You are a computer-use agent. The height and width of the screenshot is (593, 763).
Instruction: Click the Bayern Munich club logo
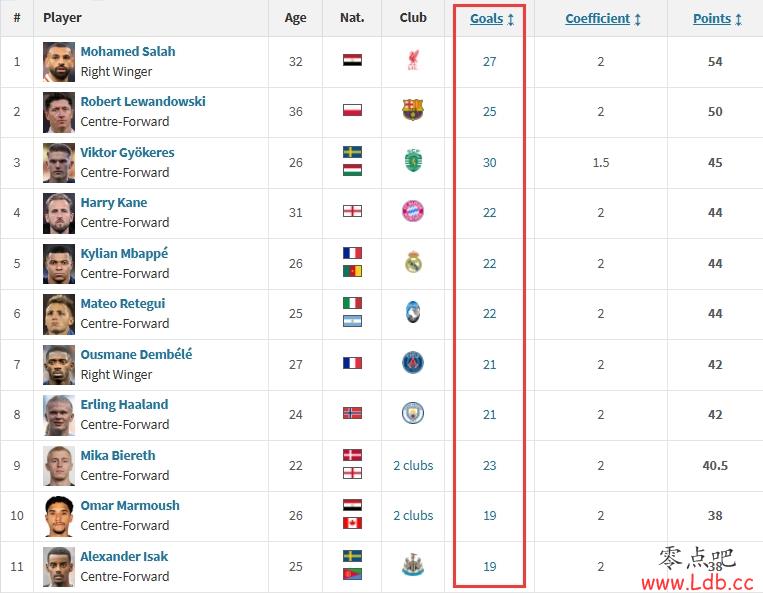(413, 212)
